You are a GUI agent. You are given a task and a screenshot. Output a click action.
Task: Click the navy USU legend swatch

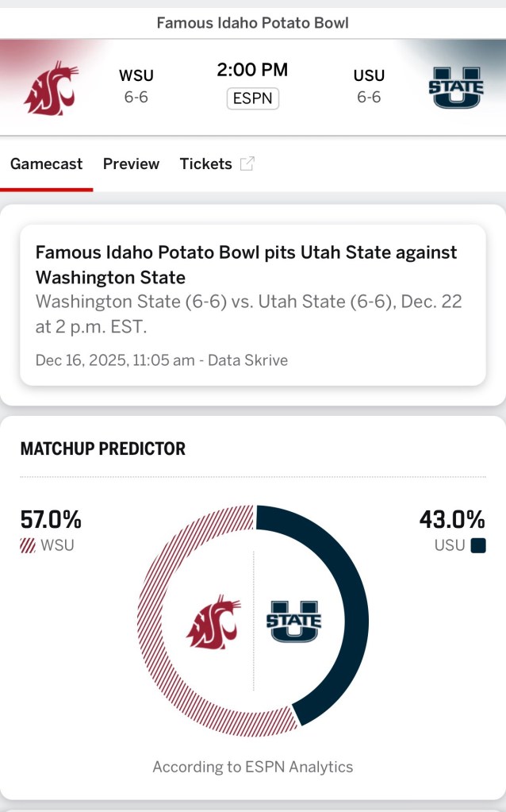[x=477, y=546]
